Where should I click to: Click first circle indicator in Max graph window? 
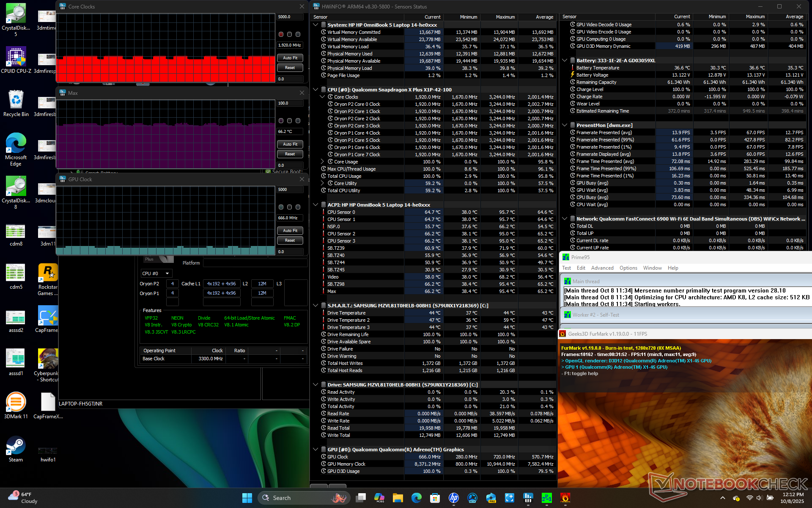click(x=281, y=121)
